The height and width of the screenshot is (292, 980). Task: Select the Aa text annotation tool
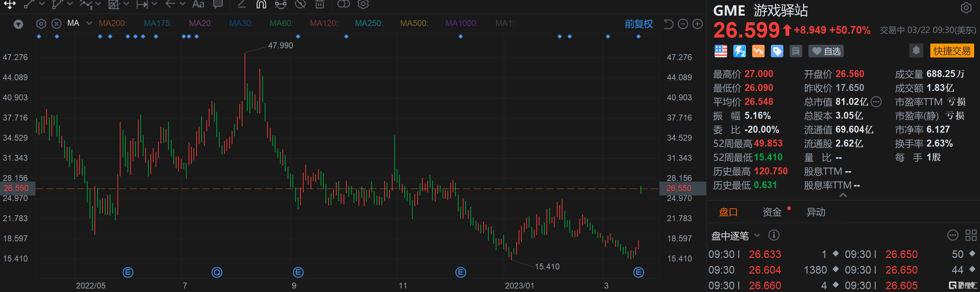click(198, 4)
